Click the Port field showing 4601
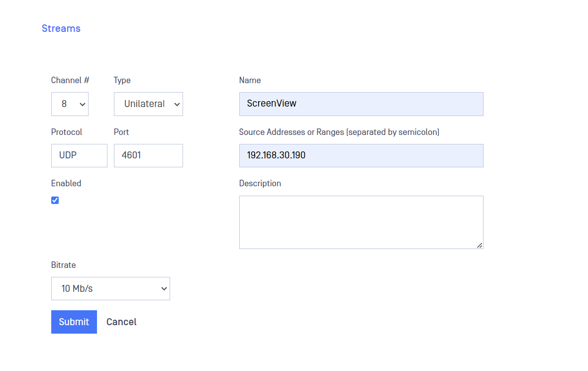The image size is (588, 371). [149, 155]
